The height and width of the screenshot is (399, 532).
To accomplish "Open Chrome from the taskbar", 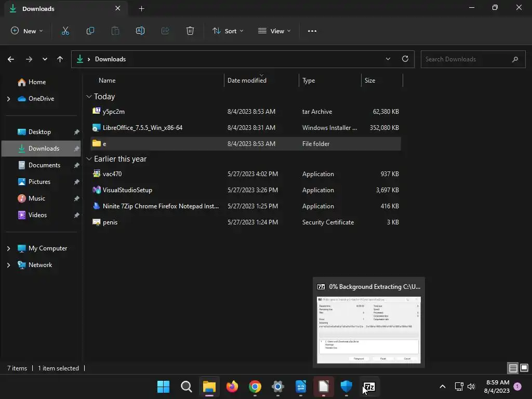I will tap(255, 387).
